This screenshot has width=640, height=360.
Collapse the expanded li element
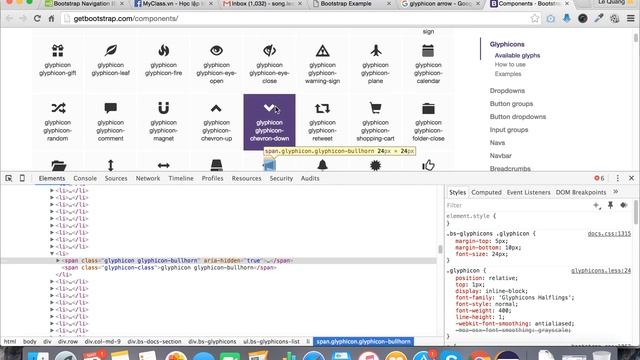(52, 253)
